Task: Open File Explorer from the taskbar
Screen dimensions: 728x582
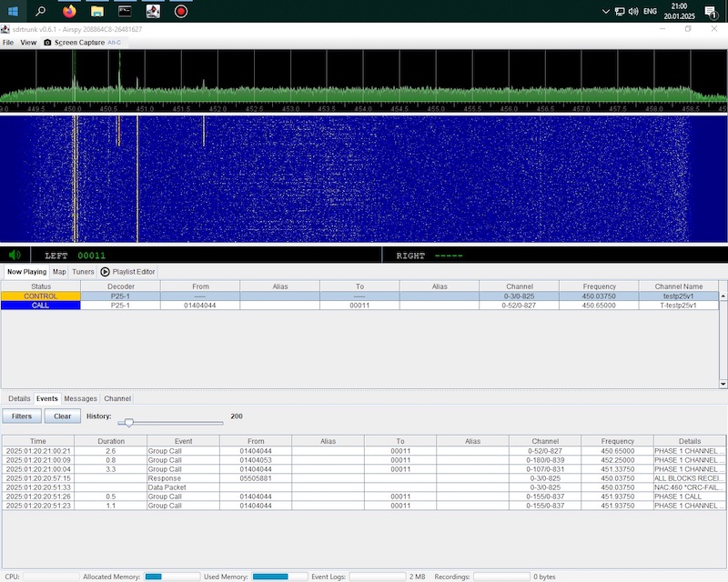Action: [x=97, y=12]
